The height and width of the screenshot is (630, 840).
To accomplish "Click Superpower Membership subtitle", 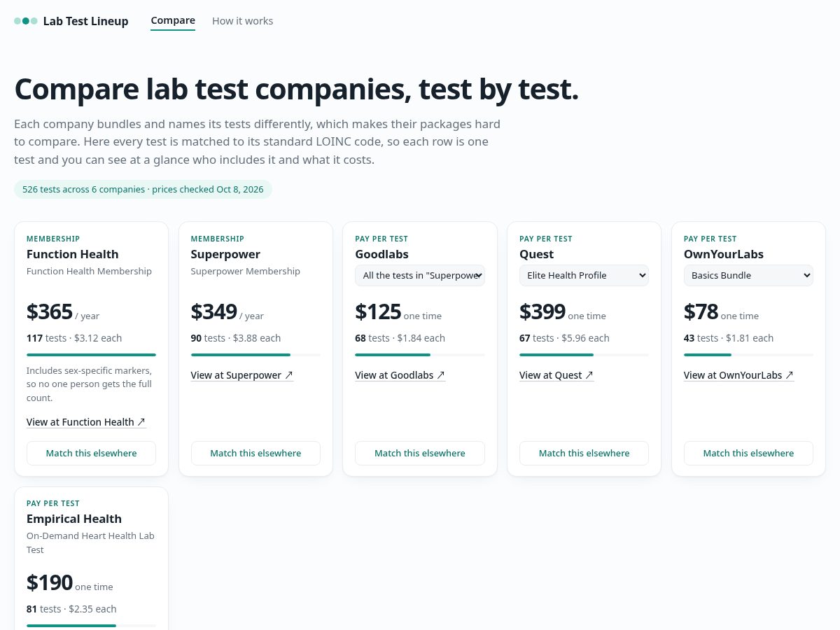I will click(246, 271).
